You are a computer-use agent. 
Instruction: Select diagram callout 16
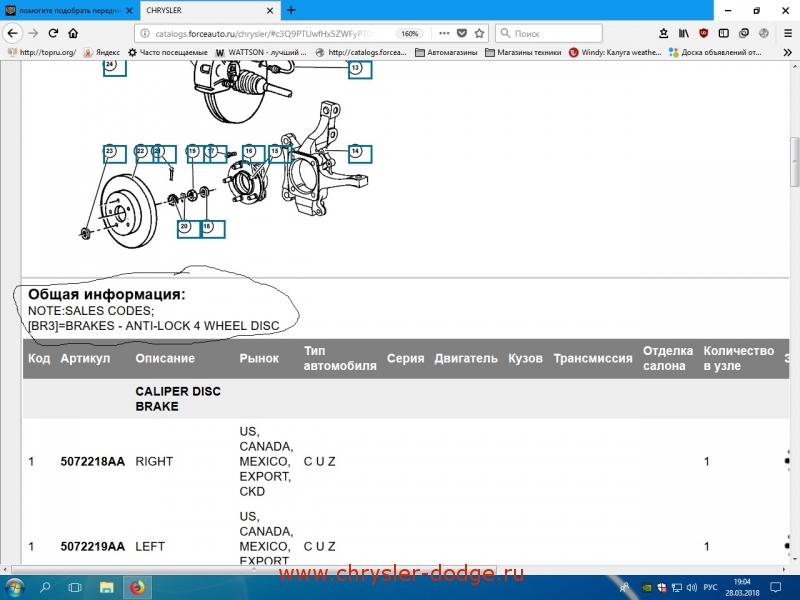pyautogui.click(x=254, y=153)
